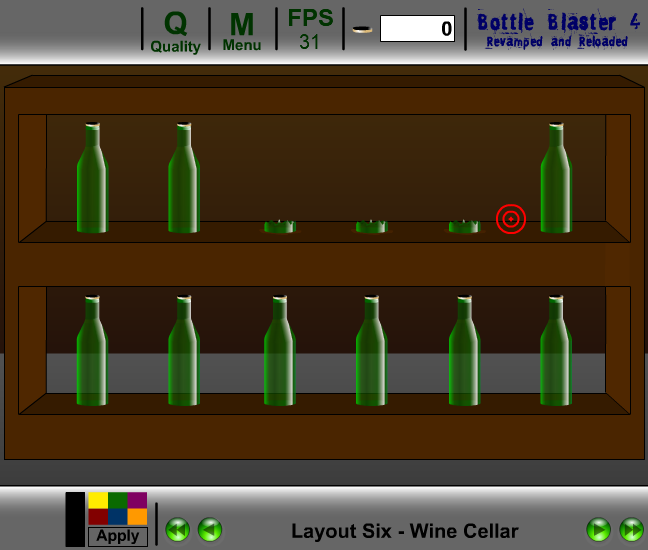Go to previous layout with left arrow
Viewport: 648px width, 550px height.
coord(210,530)
